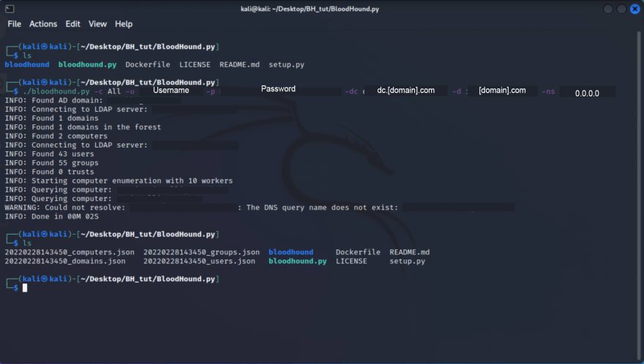Click the line 'INFO: Found 2 computers'
The height and width of the screenshot is (364, 644).
point(56,136)
